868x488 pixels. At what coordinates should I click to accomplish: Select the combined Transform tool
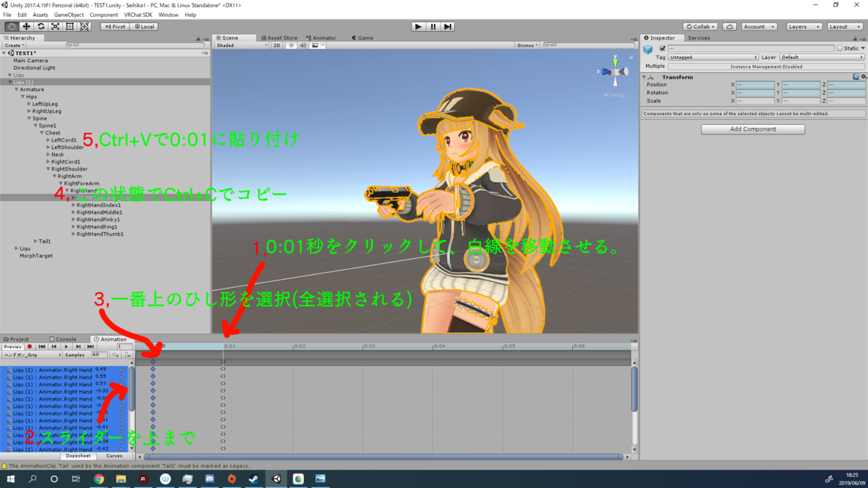[x=85, y=27]
